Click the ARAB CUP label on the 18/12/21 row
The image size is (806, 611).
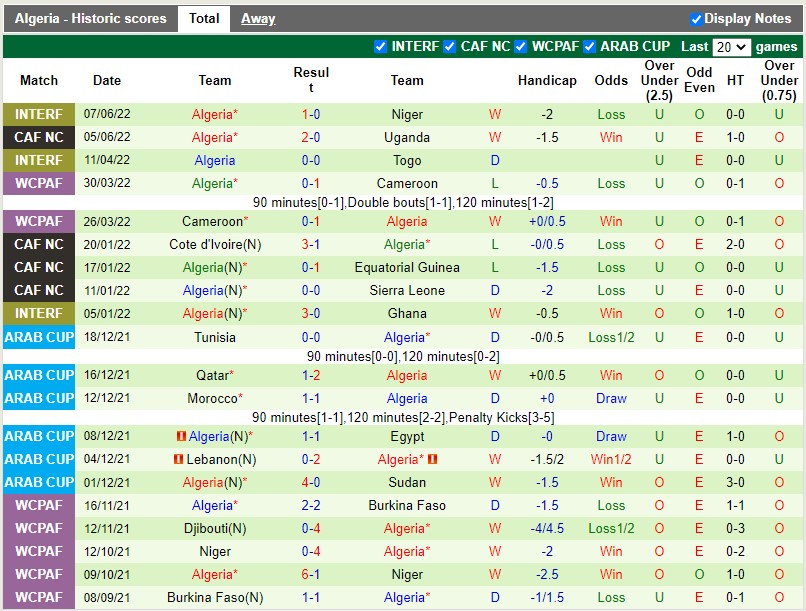point(39,337)
